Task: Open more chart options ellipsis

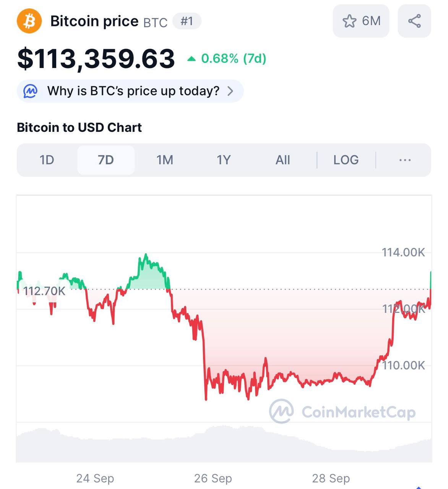Action: click(x=405, y=160)
